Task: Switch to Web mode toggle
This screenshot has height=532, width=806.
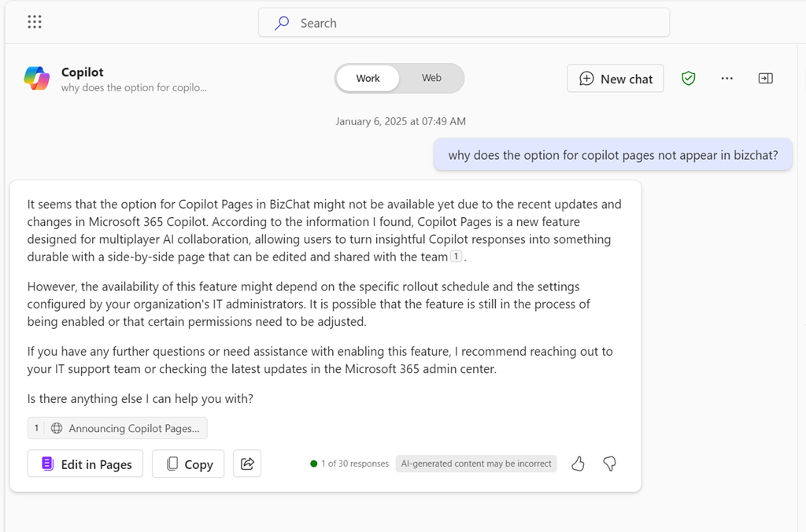Action: (x=431, y=79)
